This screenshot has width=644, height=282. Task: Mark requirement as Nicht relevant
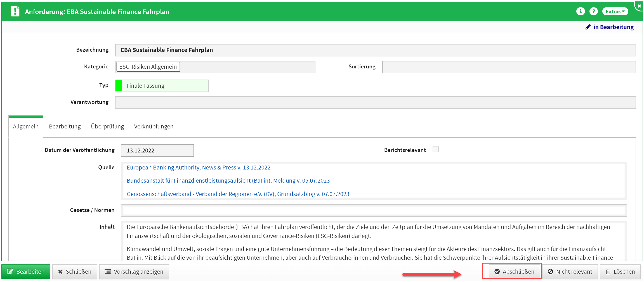pos(570,272)
